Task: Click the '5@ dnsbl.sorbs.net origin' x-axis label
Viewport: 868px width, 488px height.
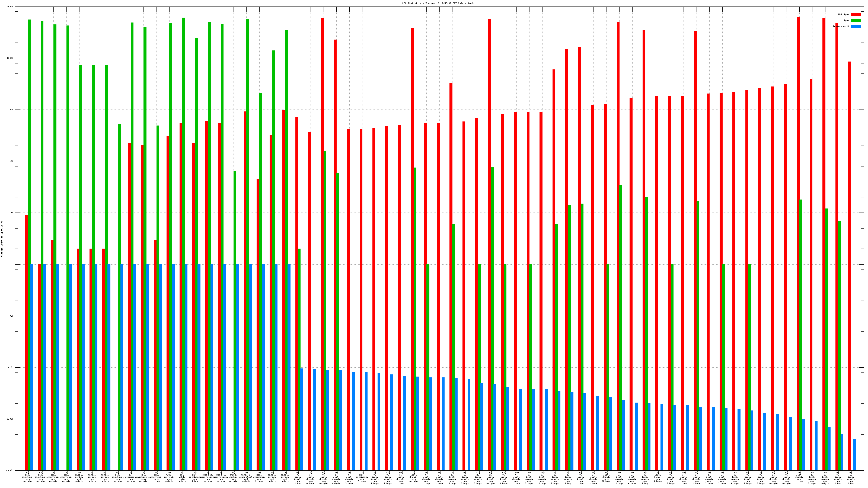Action: point(234,477)
